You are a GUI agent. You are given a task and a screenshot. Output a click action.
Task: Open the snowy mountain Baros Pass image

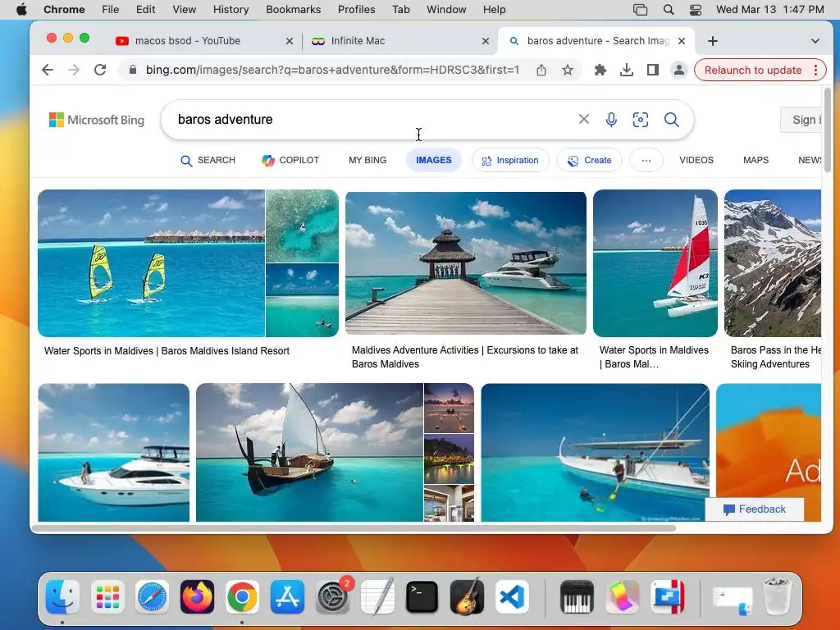[x=773, y=263]
